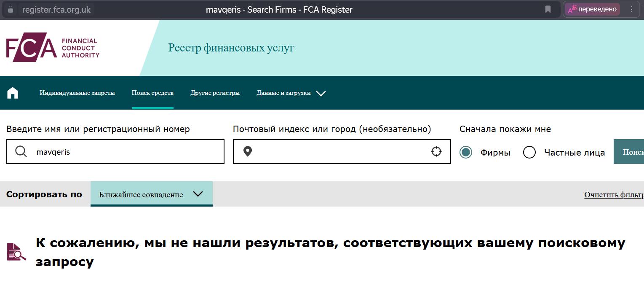
Task: Click the register.fca.org.uk address bar
Action: click(x=56, y=9)
